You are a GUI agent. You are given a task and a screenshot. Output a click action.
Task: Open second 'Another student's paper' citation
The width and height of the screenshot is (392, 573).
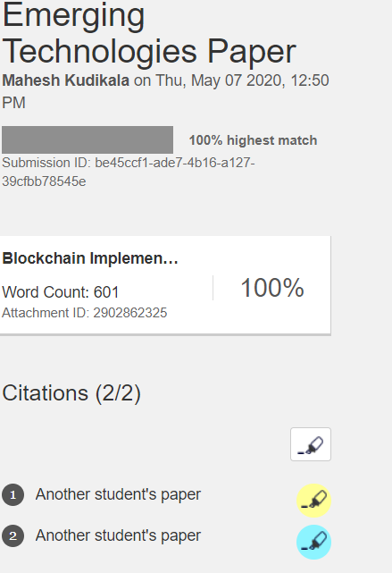coord(118,535)
